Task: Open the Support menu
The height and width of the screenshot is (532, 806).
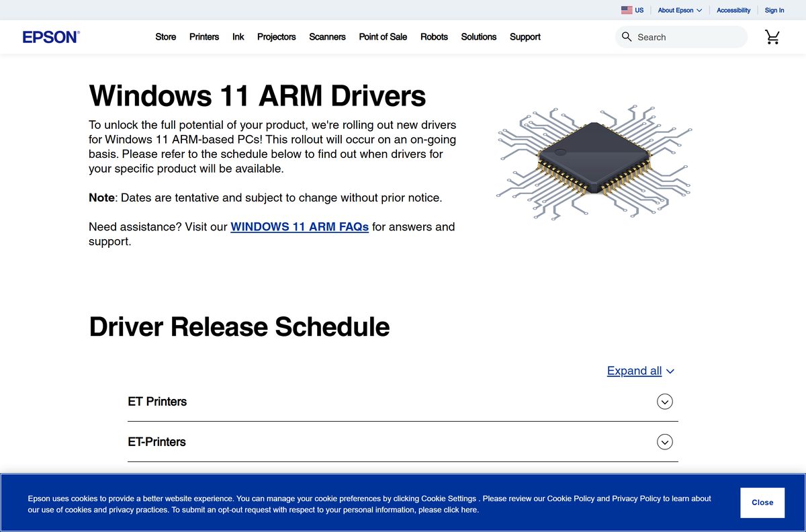Action: pyautogui.click(x=525, y=37)
